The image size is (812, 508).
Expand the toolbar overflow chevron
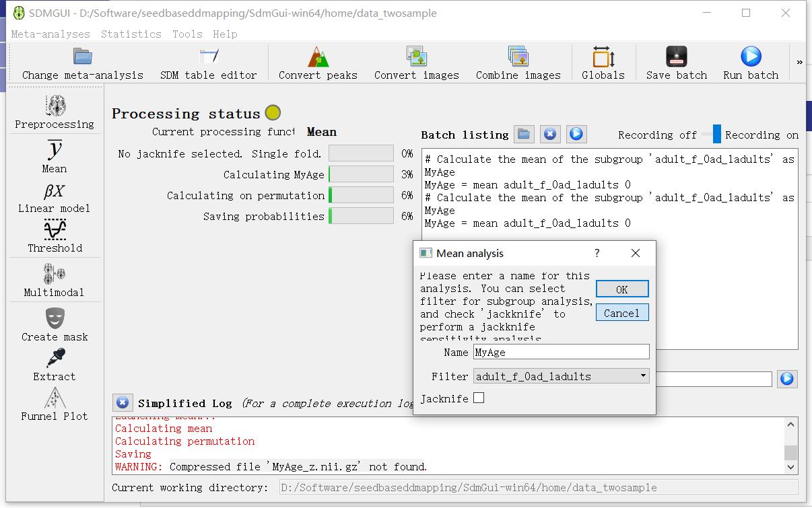[799, 62]
